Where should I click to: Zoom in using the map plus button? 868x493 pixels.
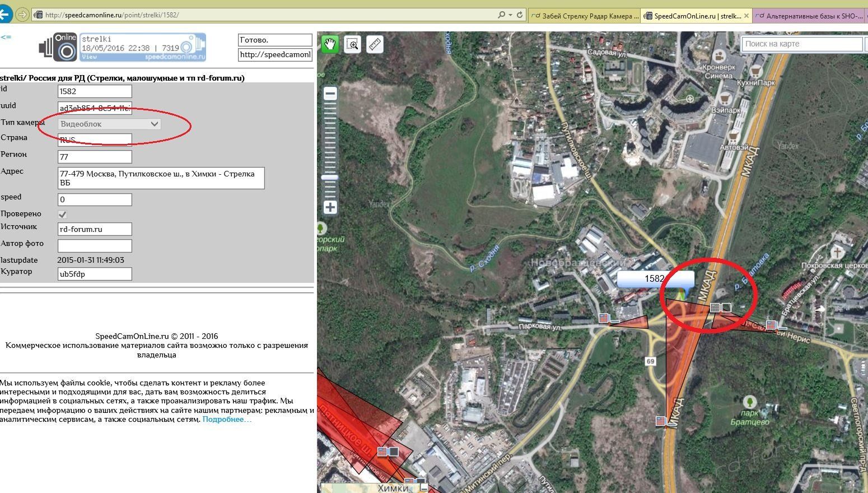pos(330,207)
